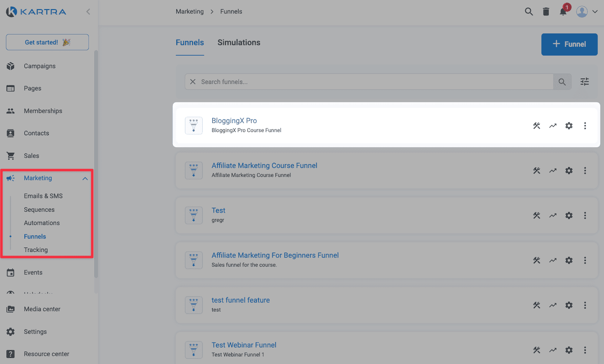Click the sidebar vertical scrollbar
Screen dimensions: 604x364
(x=96, y=165)
